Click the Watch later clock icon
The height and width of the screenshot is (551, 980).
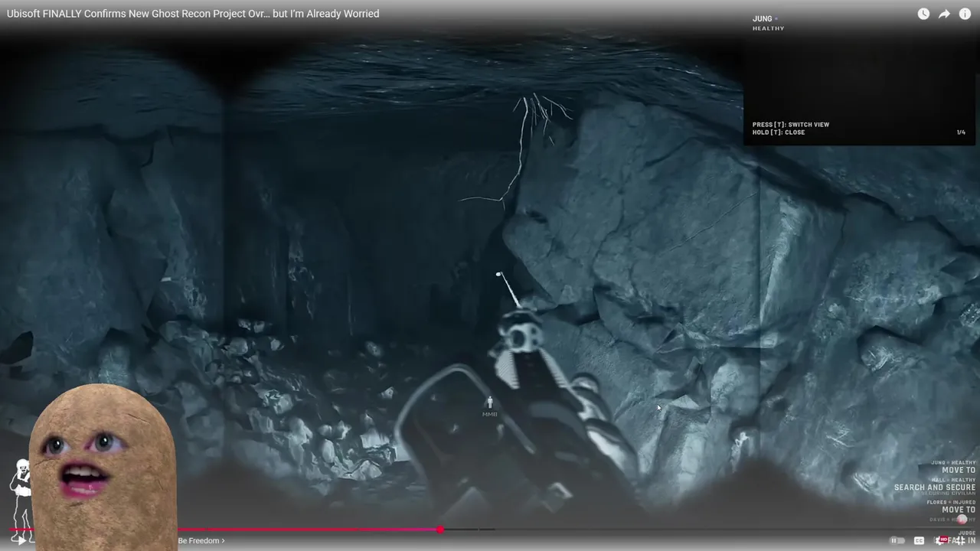(923, 14)
